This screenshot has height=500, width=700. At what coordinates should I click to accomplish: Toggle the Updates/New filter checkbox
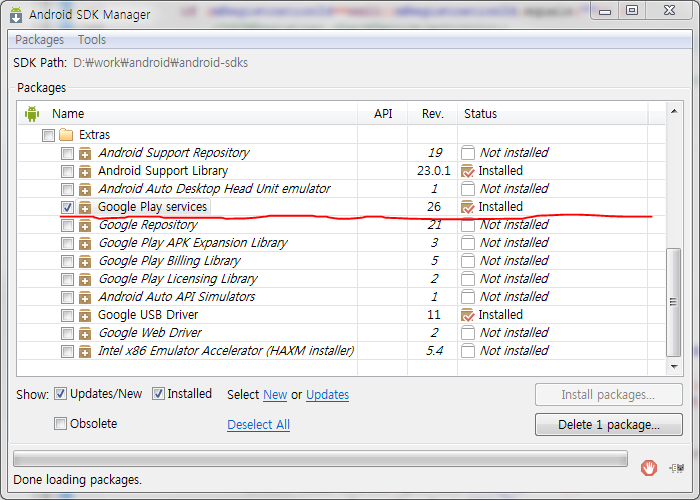pyautogui.click(x=61, y=394)
